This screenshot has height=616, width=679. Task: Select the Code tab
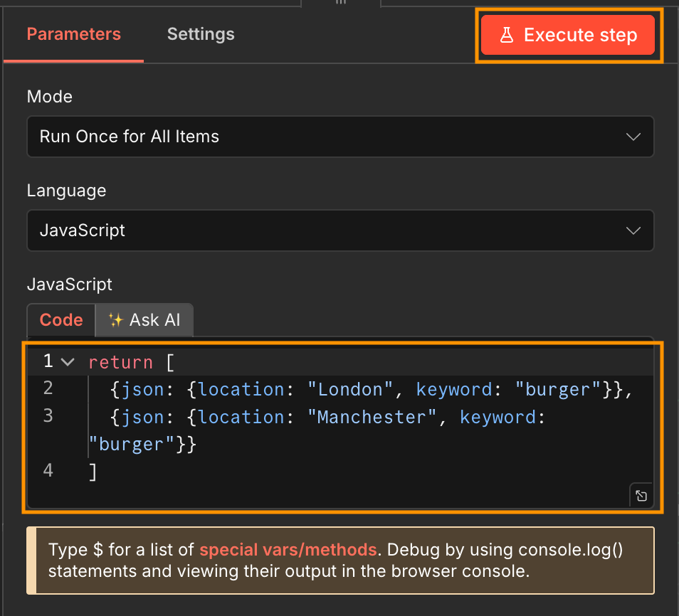pos(60,319)
